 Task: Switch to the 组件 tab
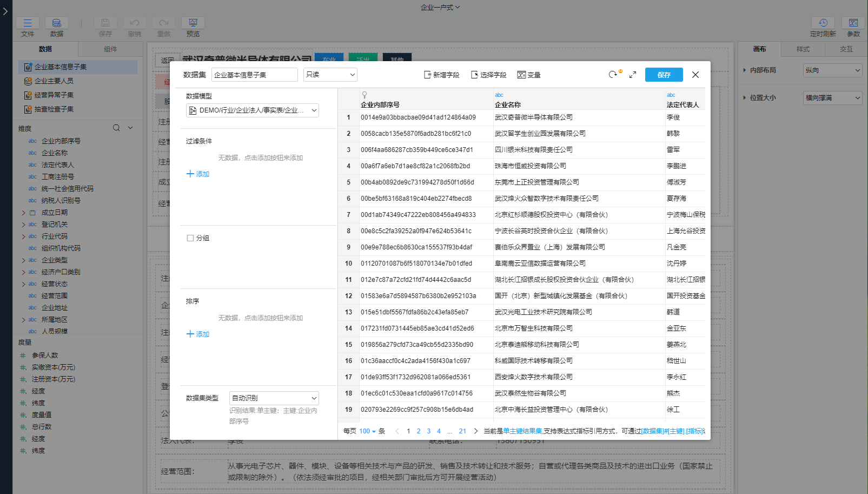tap(110, 49)
